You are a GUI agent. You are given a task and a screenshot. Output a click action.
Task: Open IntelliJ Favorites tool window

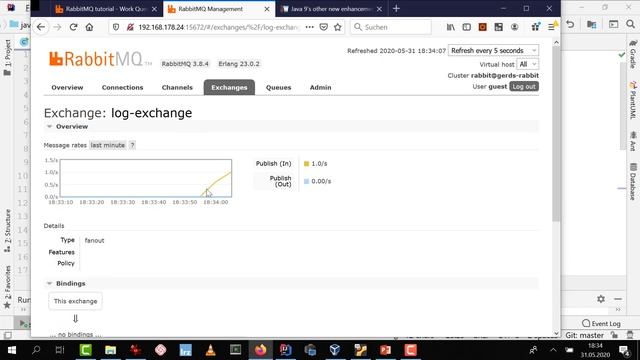point(7,287)
